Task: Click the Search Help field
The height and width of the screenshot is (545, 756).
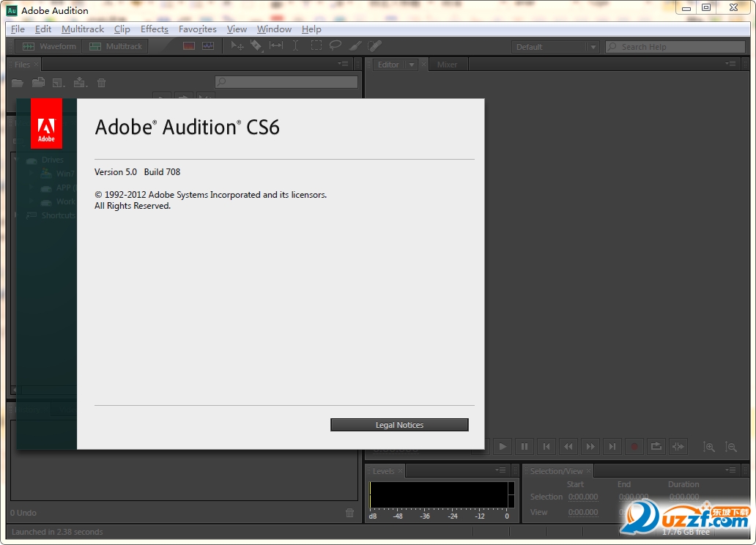Action: coord(675,47)
